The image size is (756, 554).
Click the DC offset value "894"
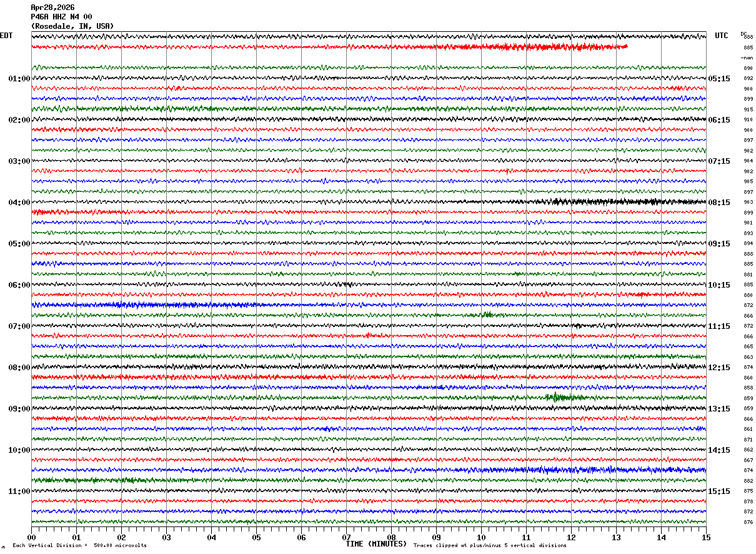[748, 243]
